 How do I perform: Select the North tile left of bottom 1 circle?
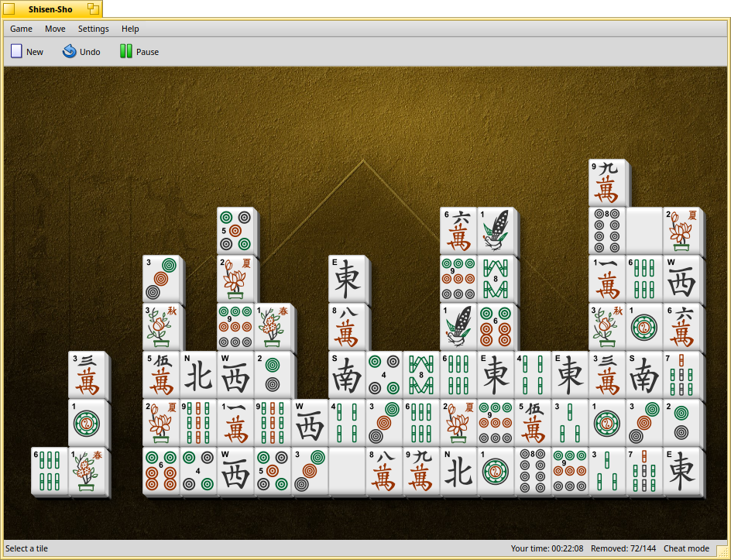coord(458,471)
